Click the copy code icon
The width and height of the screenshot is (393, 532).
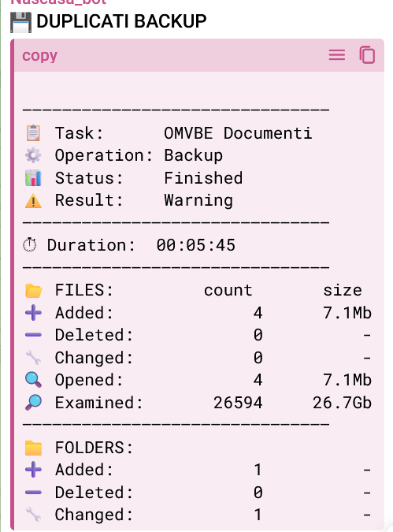click(367, 55)
